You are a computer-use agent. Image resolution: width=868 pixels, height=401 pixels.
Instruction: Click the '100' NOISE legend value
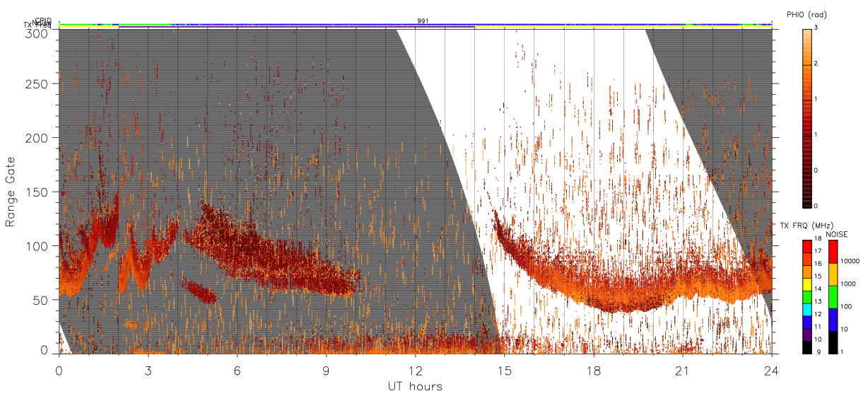847,306
